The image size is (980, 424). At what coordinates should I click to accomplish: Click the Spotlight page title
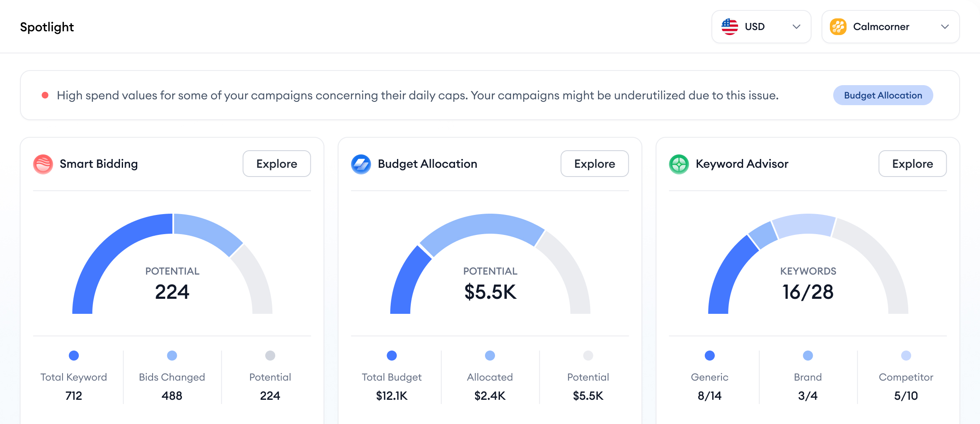tap(47, 27)
